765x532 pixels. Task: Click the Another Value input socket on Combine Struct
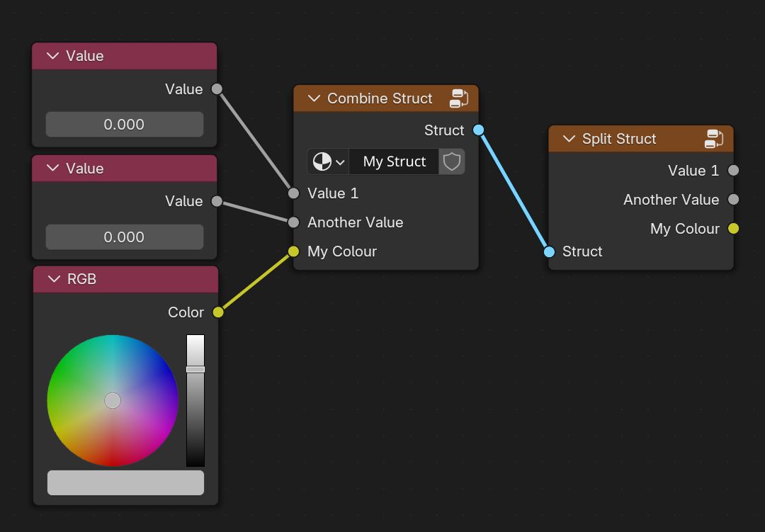point(293,222)
